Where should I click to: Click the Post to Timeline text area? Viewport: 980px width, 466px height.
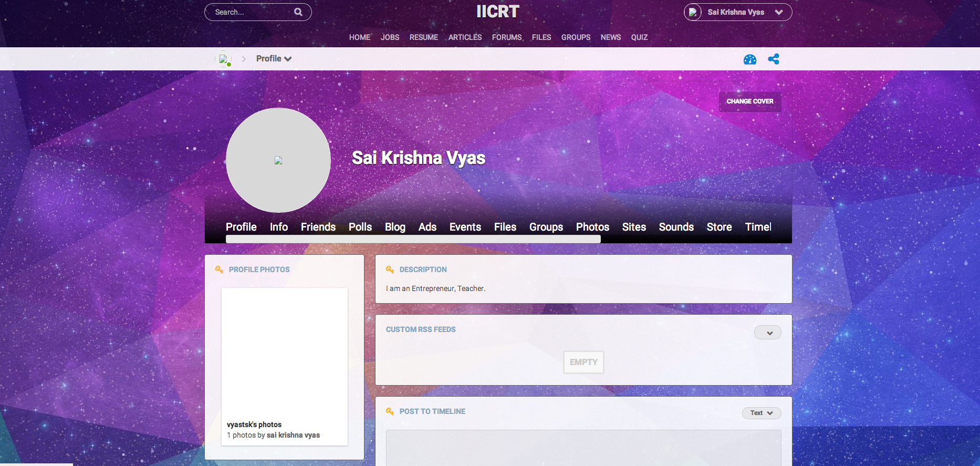[x=583, y=448]
